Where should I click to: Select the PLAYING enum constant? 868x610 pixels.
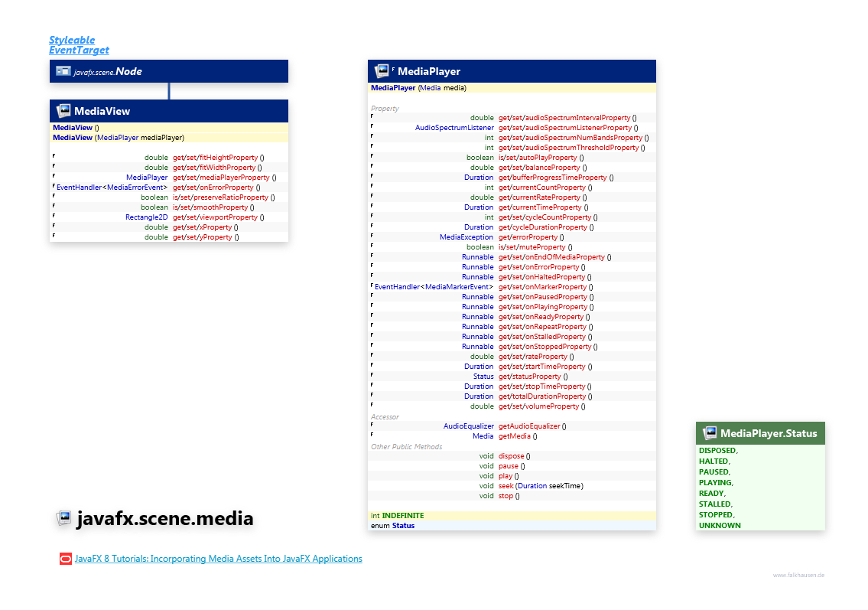tap(716, 483)
